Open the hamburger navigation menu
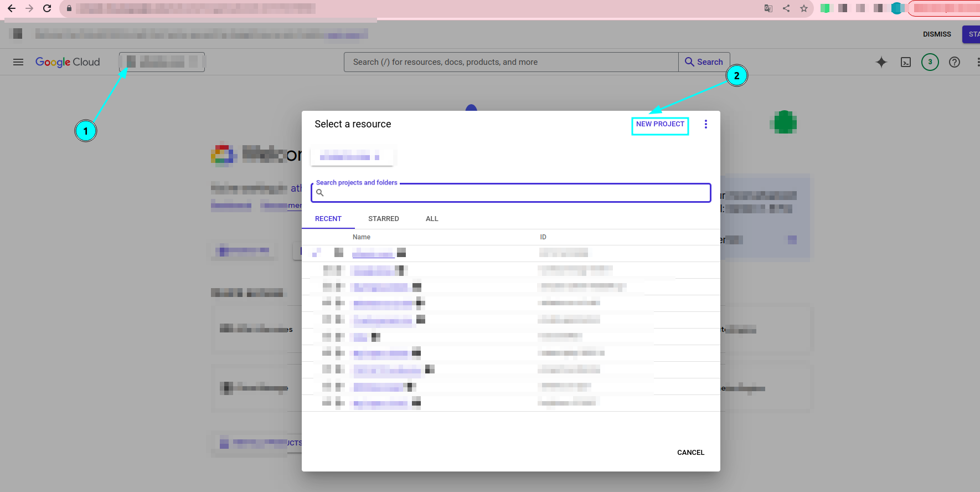980x492 pixels. pos(18,62)
